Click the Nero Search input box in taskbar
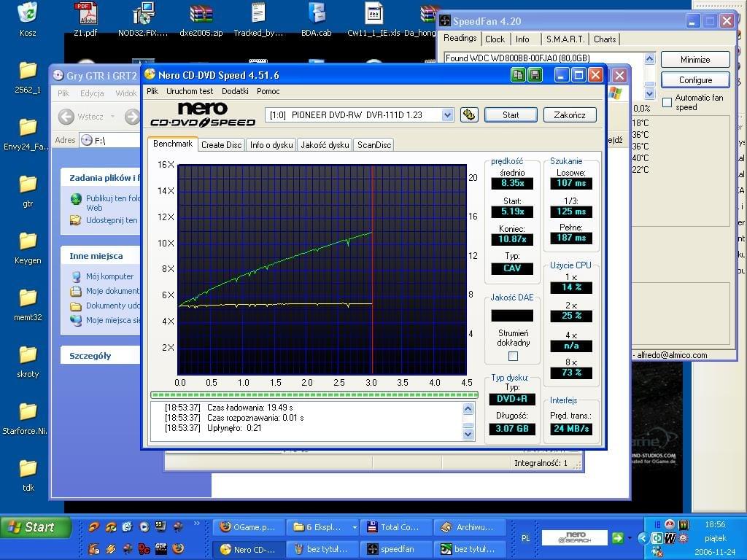Image resolution: width=747 pixels, height=560 pixels. (x=575, y=538)
